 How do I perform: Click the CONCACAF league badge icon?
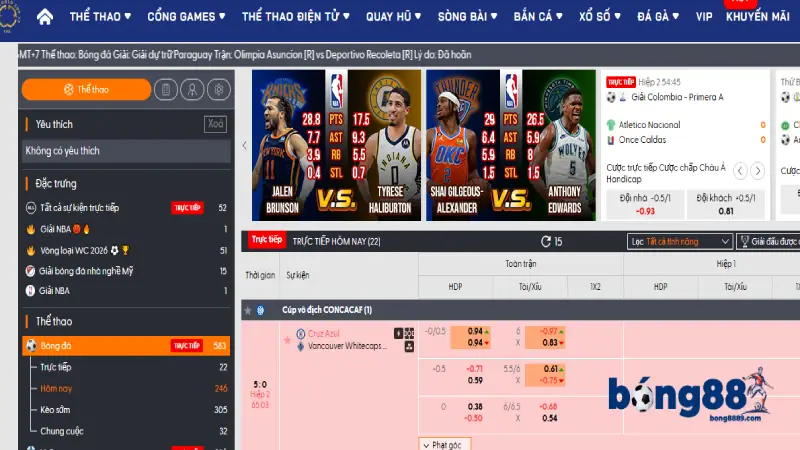(261, 310)
